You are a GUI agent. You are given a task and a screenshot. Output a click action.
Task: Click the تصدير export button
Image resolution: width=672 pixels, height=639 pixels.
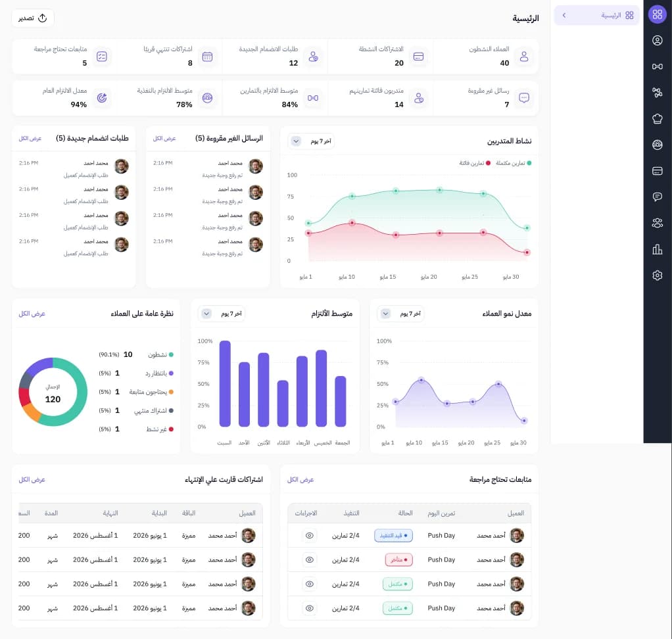click(33, 18)
